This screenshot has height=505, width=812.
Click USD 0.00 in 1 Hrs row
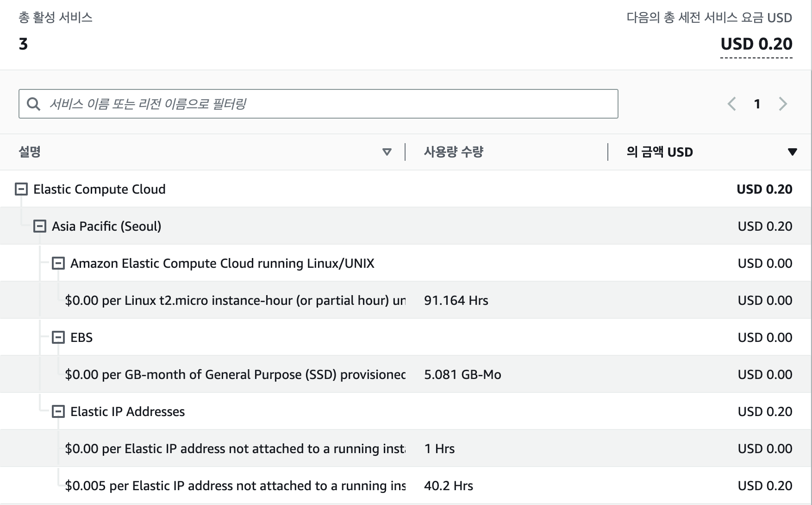tap(765, 448)
